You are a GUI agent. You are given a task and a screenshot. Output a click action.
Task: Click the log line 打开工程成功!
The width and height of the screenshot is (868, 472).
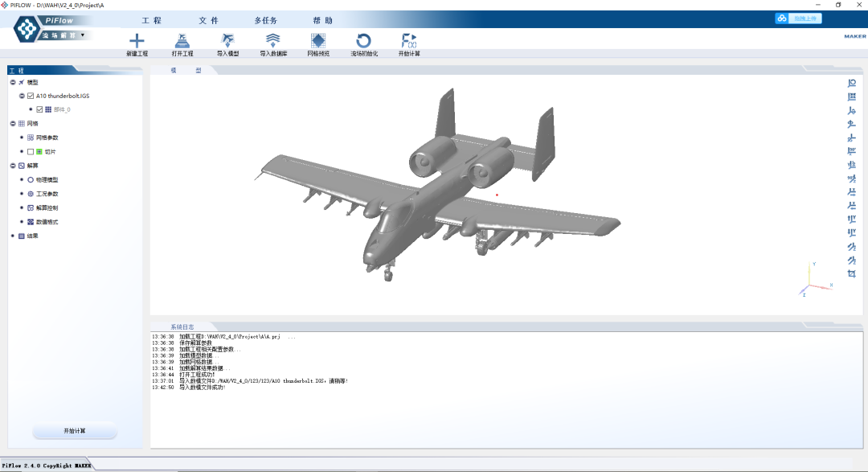coord(197,375)
